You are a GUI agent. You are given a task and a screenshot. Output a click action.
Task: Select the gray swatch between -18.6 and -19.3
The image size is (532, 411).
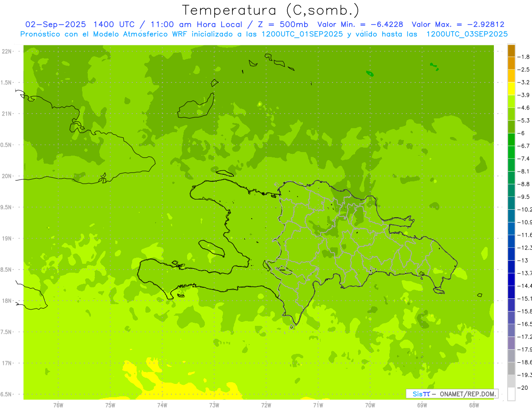pyautogui.click(x=511, y=369)
